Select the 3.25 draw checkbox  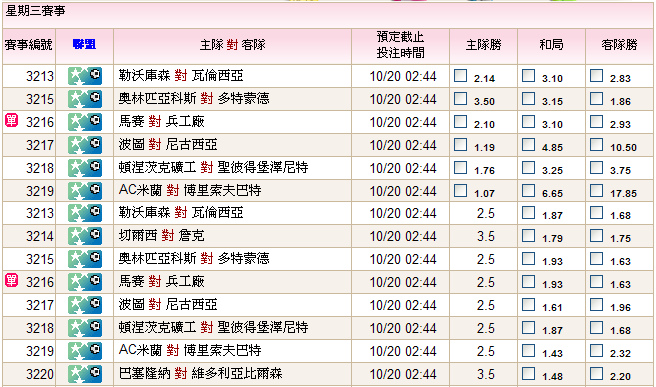pos(528,167)
